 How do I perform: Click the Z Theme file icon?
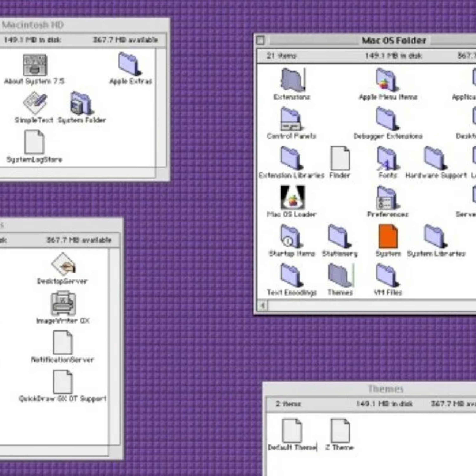pos(340,431)
